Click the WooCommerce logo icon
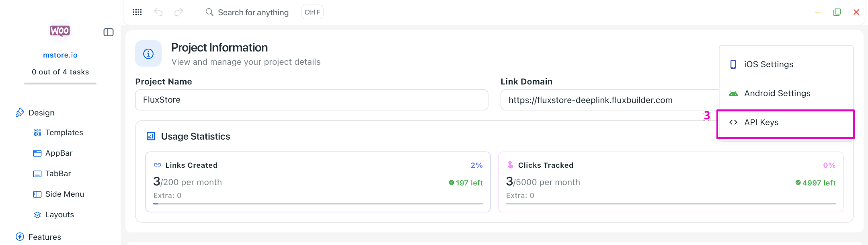Screen dimensions: 868x245 pos(60,31)
